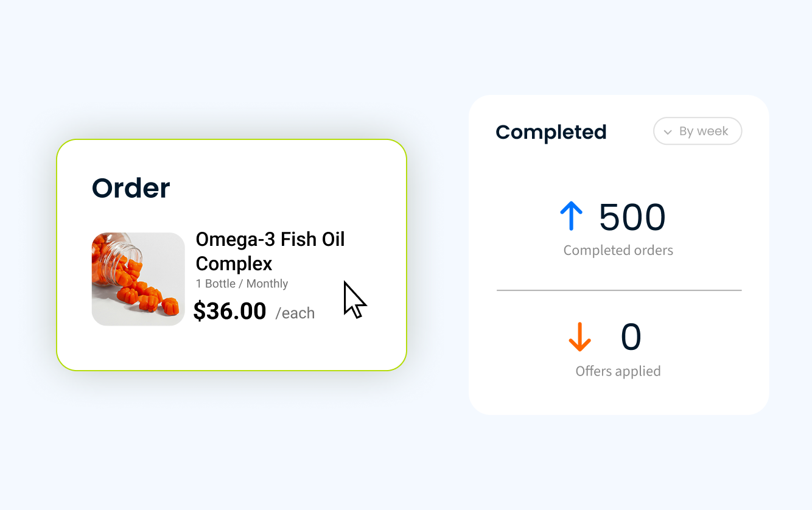Click the mouse cursor arrow graphic
Image resolution: width=812 pixels, height=510 pixels.
pyautogui.click(x=355, y=300)
